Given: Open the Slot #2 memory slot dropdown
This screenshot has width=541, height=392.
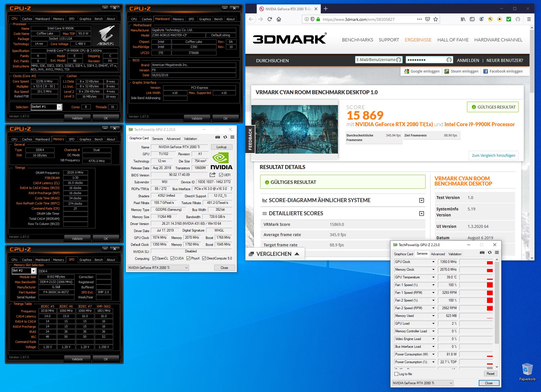Looking at the screenshot, I should (x=33, y=271).
